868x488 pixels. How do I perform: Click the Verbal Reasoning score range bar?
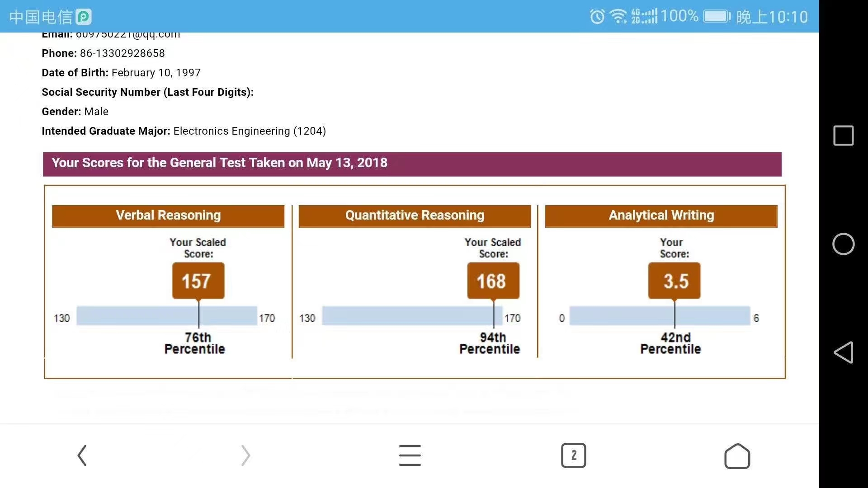(x=167, y=316)
